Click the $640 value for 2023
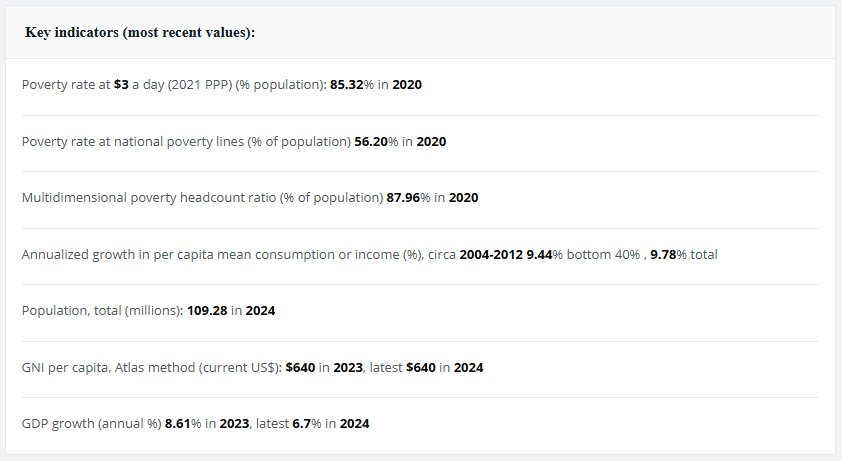The image size is (842, 461). click(x=300, y=367)
